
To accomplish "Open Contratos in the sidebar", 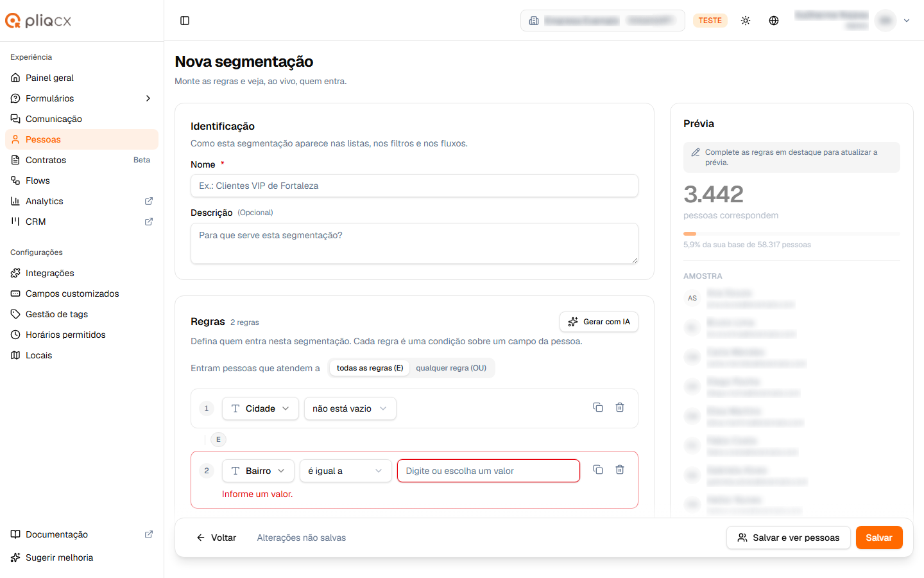I will tap(81, 160).
